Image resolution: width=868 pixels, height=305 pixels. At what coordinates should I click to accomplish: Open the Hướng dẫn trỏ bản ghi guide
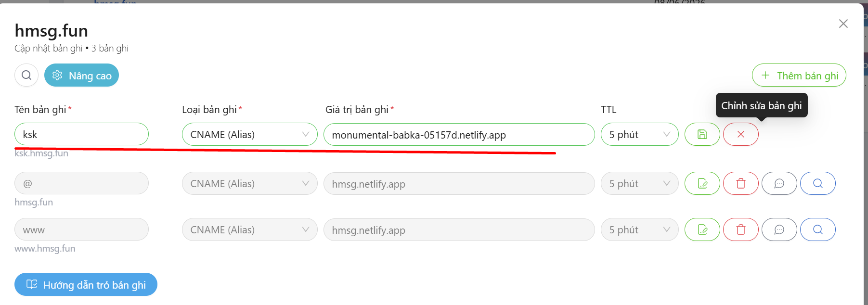[86, 285]
